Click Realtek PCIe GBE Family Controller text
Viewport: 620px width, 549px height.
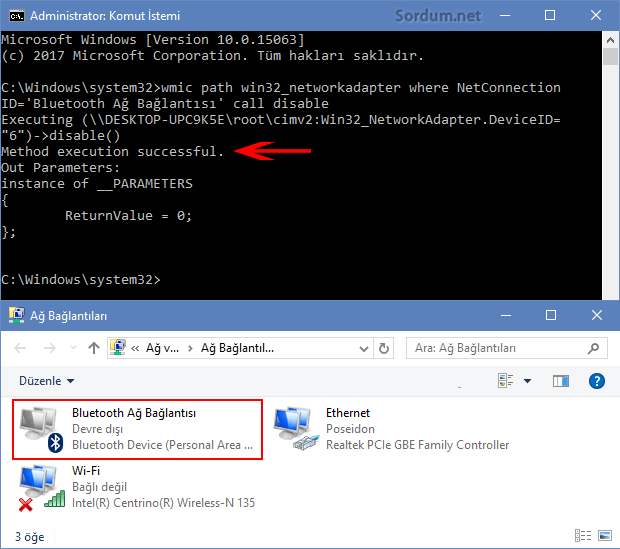(x=418, y=445)
